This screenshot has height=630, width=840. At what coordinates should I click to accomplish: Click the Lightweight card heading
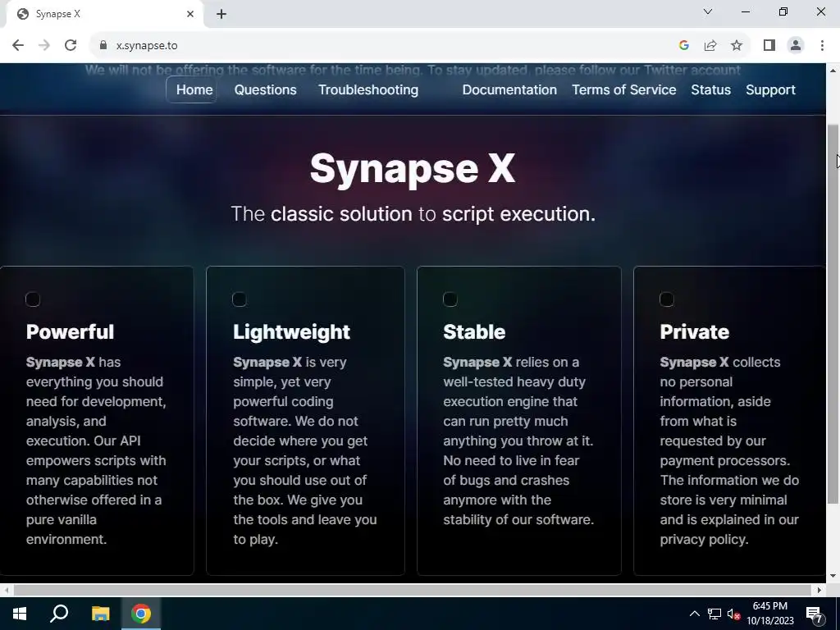pos(291,332)
